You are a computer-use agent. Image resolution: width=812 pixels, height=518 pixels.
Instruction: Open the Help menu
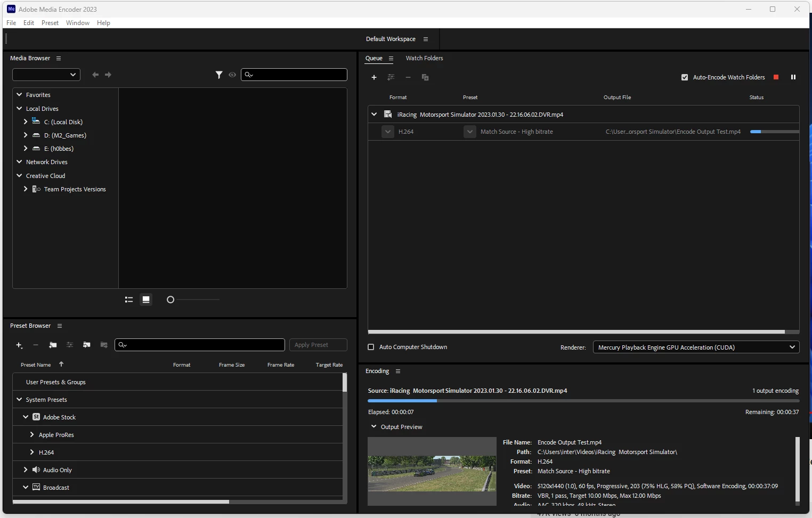point(103,23)
